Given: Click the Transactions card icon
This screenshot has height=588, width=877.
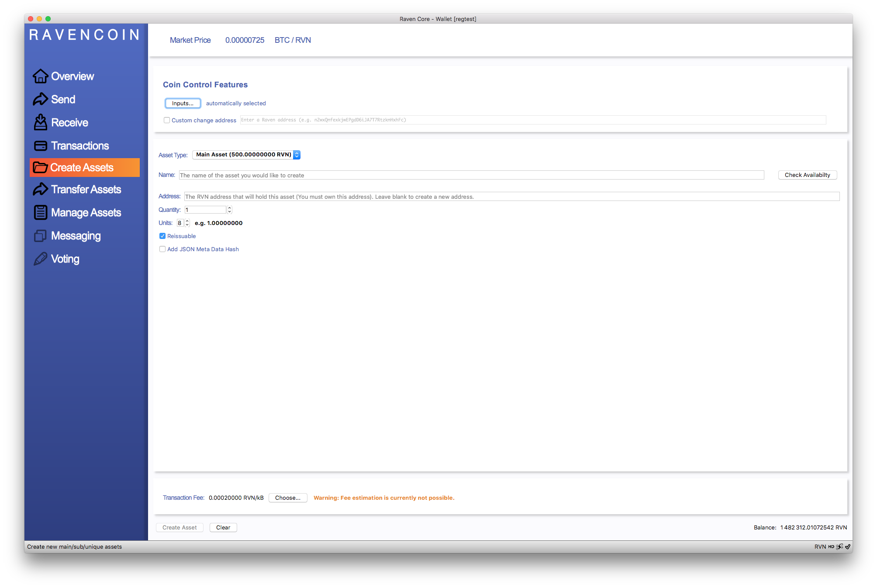Looking at the screenshot, I should click(x=40, y=145).
